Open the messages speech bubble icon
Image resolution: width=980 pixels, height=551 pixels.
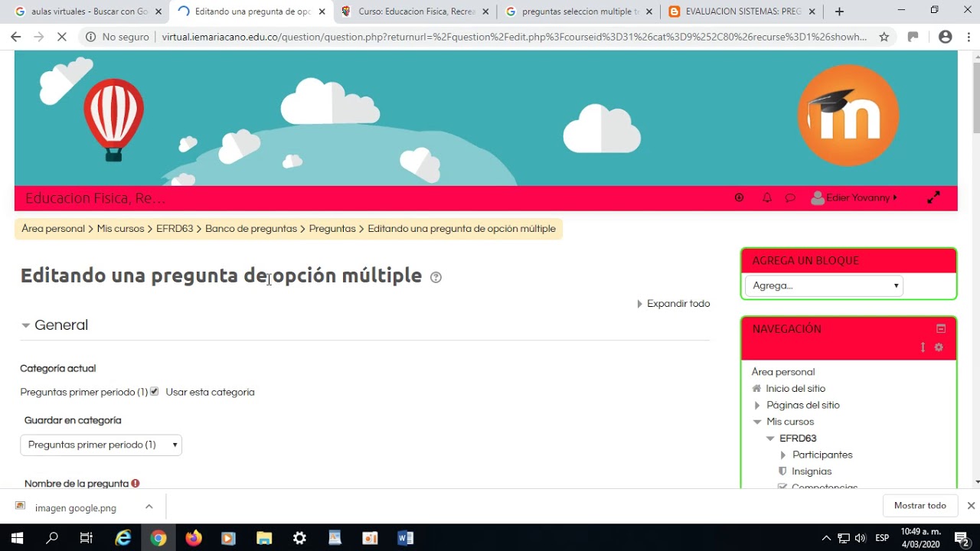790,198
